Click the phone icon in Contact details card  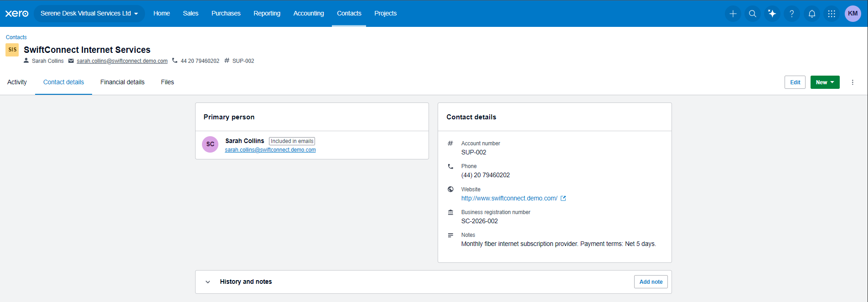coord(450,166)
